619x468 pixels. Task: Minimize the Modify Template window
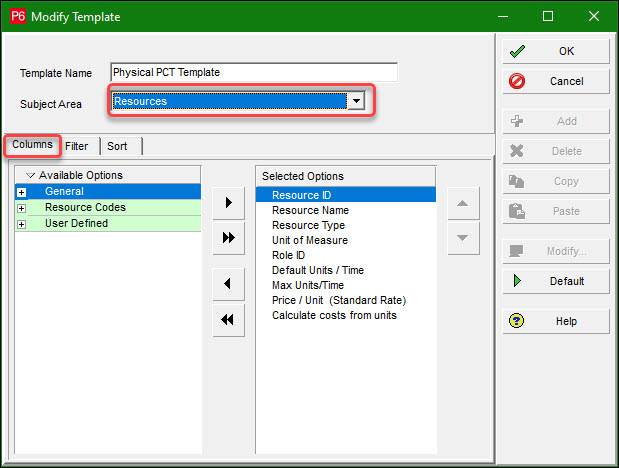503,16
